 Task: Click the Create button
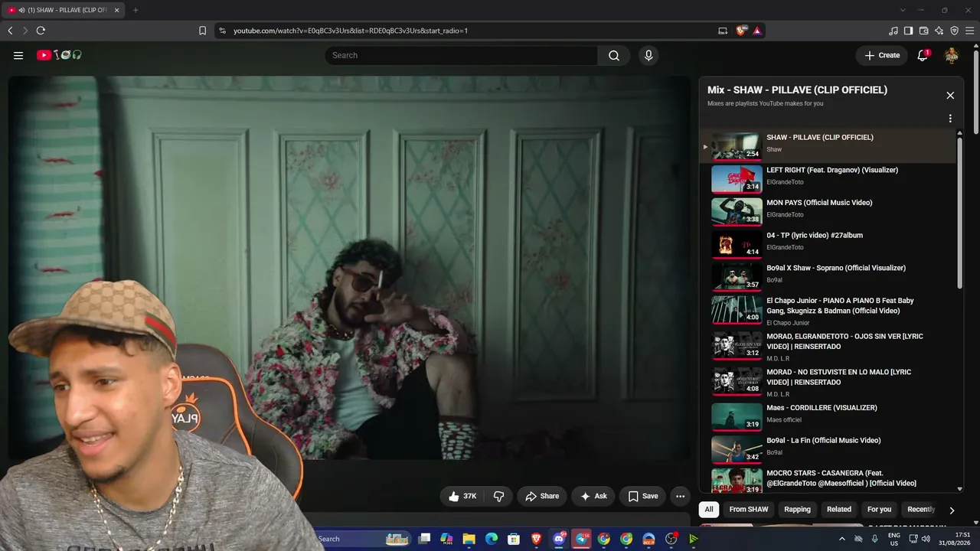tap(882, 55)
